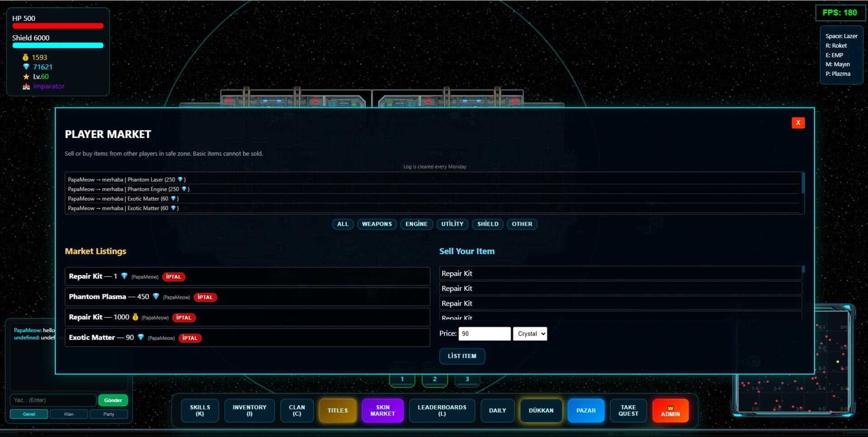
Task: Cancel the Phantom Plasma listing
Action: point(205,297)
